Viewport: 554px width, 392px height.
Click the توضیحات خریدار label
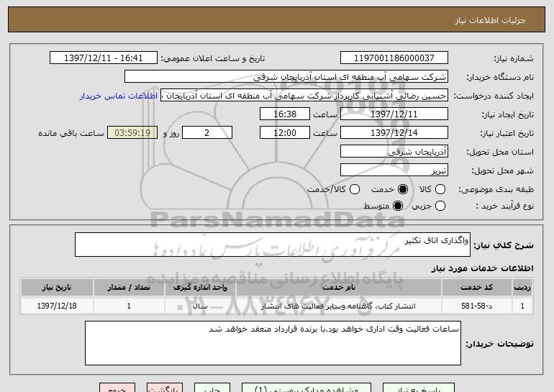[x=499, y=344]
